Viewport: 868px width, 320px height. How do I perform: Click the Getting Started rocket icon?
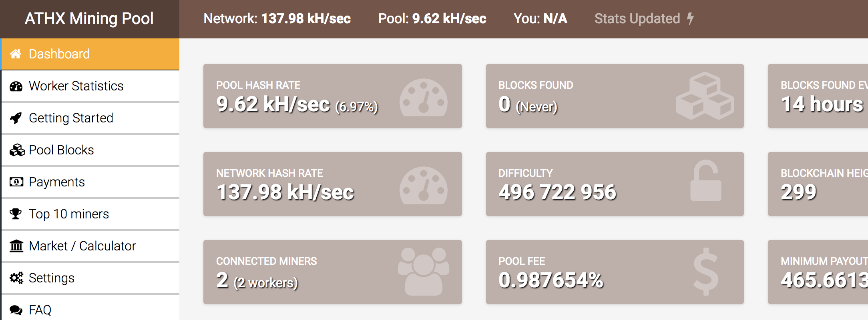pyautogui.click(x=16, y=118)
